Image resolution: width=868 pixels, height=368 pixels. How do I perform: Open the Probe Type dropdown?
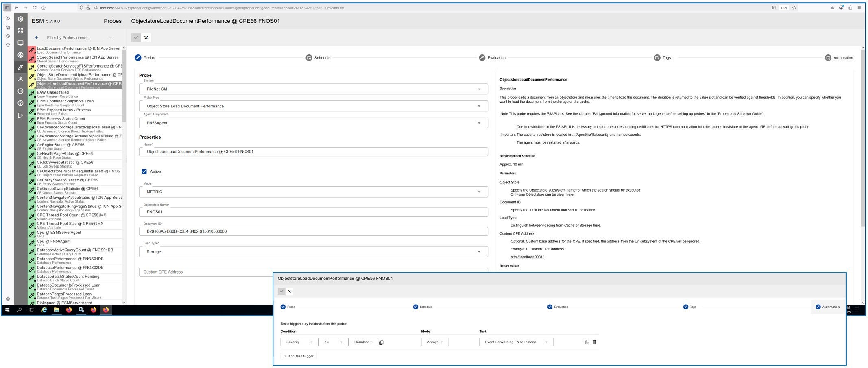[313, 106]
